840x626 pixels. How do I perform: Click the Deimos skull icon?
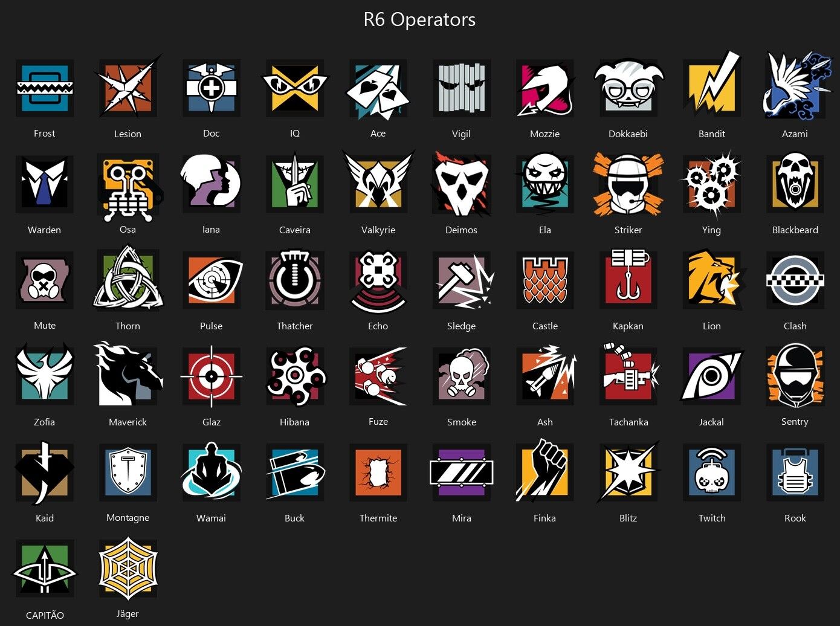462,184
